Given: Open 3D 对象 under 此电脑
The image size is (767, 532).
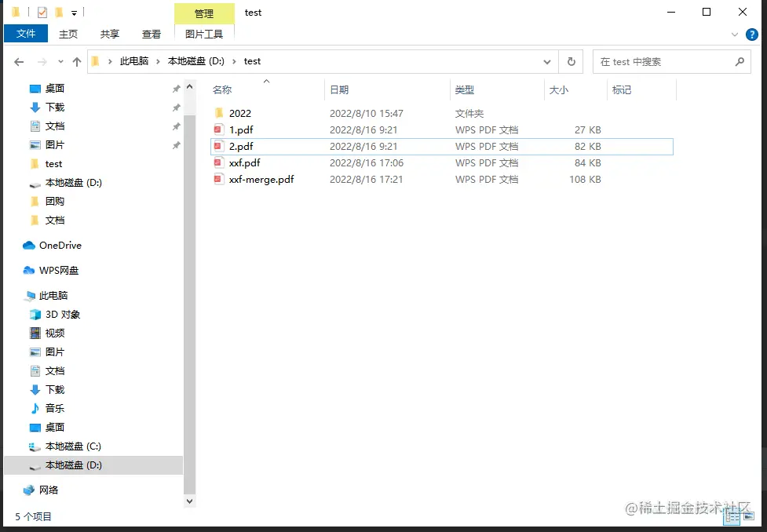Looking at the screenshot, I should [x=63, y=315].
